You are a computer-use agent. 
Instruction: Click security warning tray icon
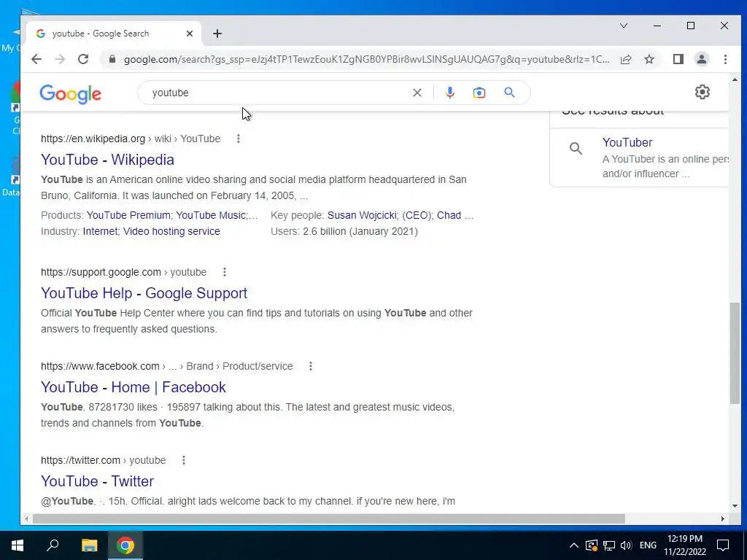[591, 545]
